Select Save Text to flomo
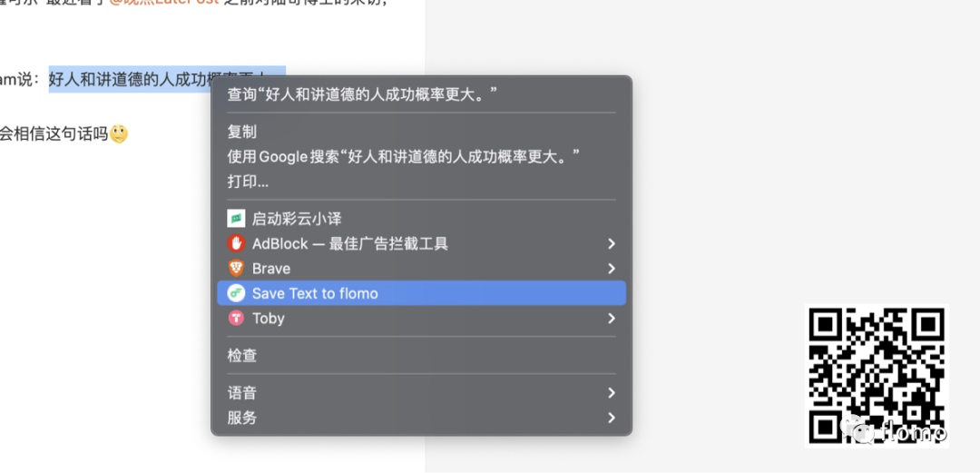The height and width of the screenshot is (473, 980). (421, 293)
